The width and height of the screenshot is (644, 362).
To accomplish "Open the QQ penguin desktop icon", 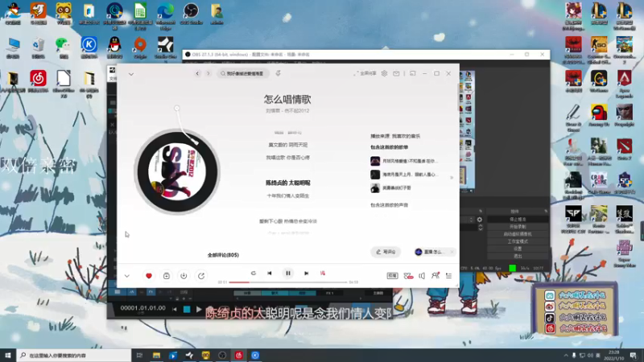I will (x=114, y=47).
